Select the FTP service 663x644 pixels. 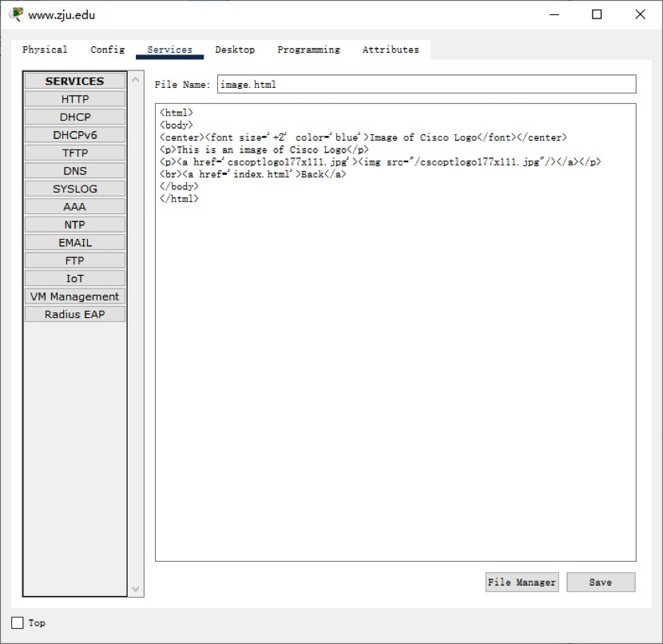click(75, 260)
